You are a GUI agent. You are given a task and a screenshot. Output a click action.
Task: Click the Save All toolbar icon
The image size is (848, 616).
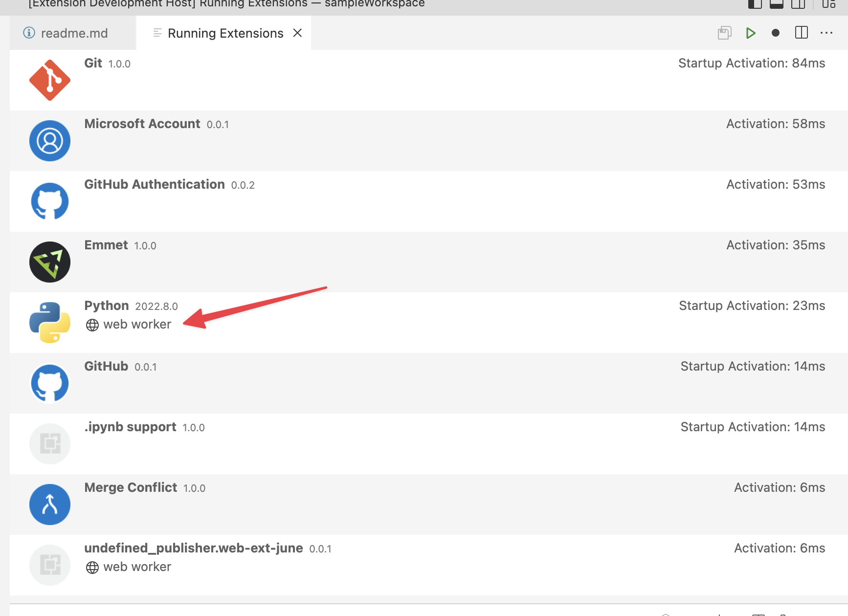pyautogui.click(x=724, y=33)
